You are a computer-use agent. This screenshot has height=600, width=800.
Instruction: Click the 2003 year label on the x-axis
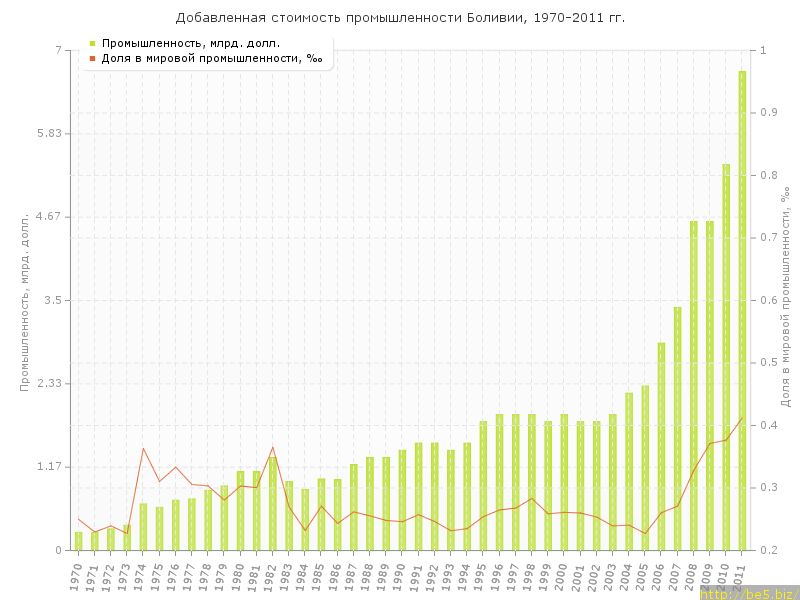[611, 576]
